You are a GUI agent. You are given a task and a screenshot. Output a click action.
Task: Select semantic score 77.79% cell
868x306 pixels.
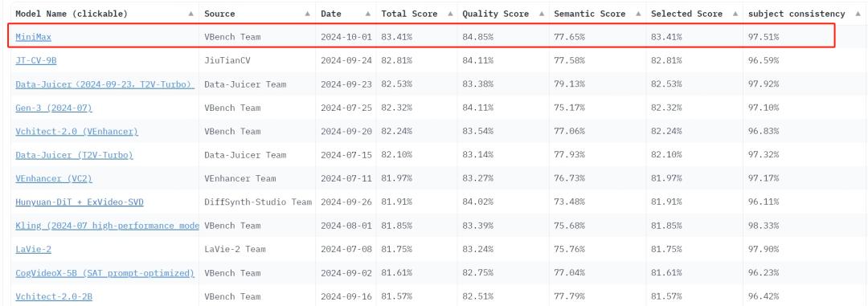click(569, 296)
